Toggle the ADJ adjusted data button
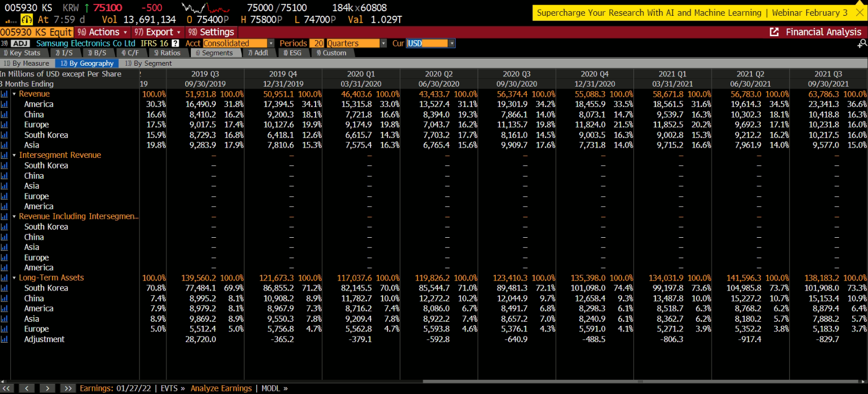This screenshot has height=394, width=868. [x=20, y=43]
